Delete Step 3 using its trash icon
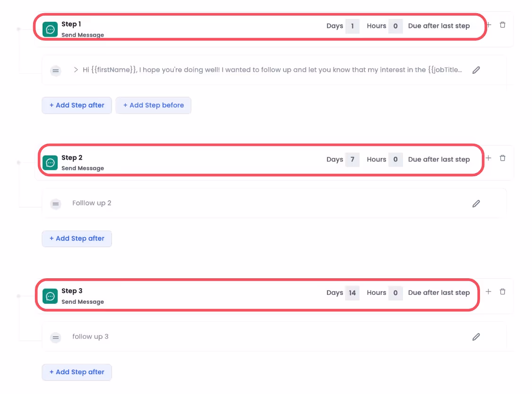The width and height of the screenshot is (532, 394). click(503, 291)
